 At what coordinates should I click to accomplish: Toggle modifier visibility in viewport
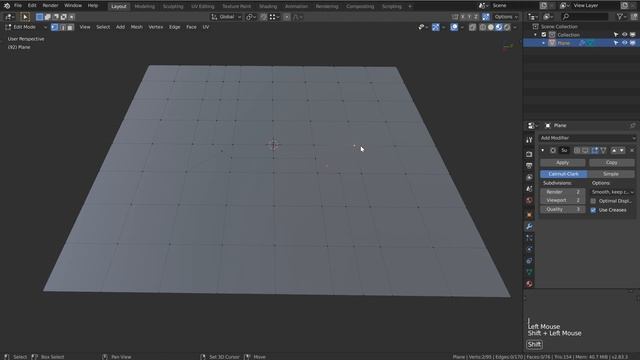coord(585,150)
